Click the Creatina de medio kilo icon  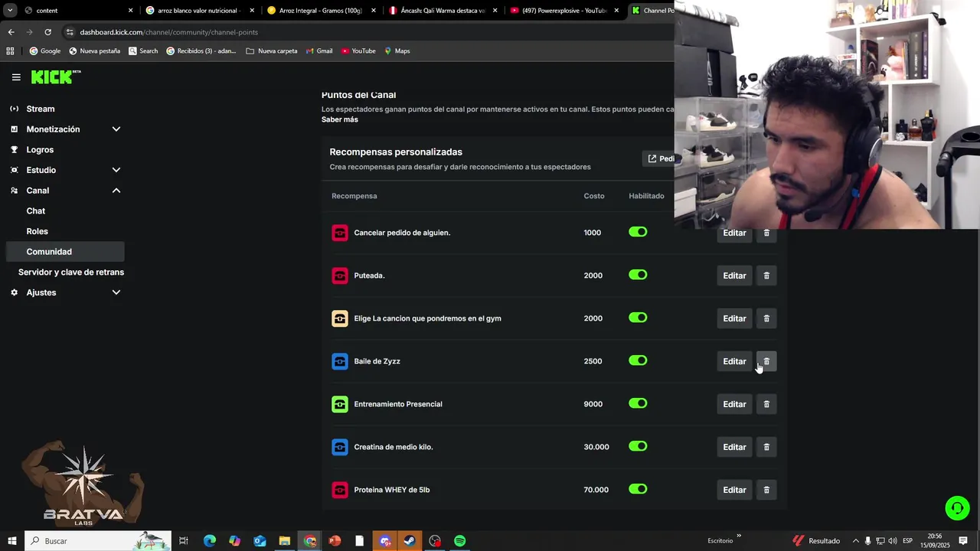[x=340, y=447]
